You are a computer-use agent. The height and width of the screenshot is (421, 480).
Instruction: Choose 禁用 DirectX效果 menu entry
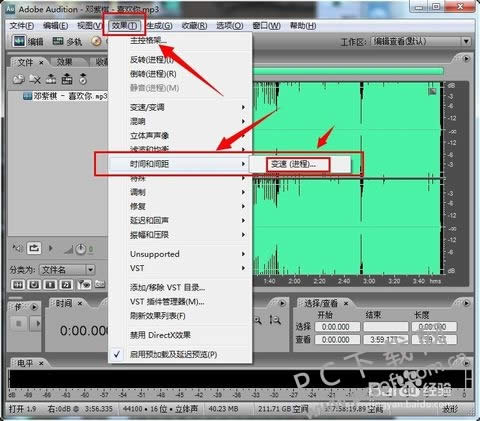point(180,335)
